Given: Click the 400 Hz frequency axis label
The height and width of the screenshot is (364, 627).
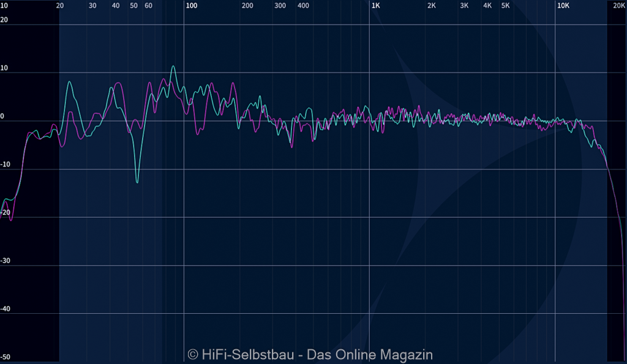Looking at the screenshot, I should [x=302, y=6].
